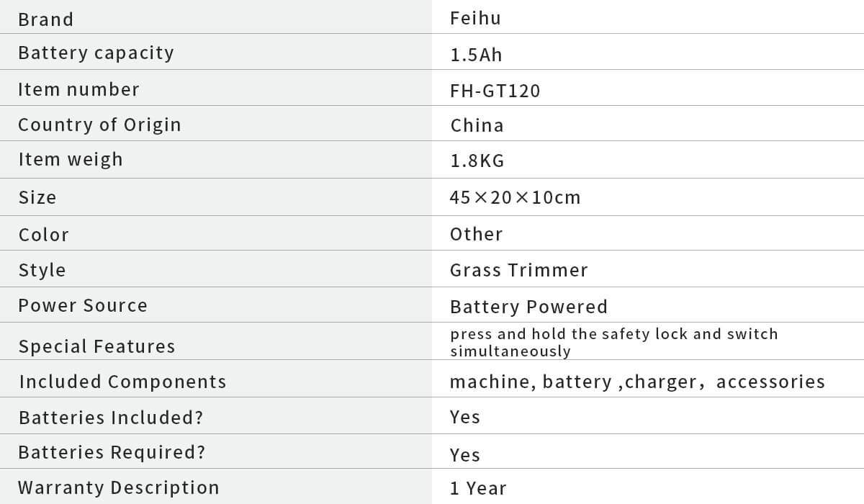
Task: Click the Batteries Required? label
Action: click(112, 452)
